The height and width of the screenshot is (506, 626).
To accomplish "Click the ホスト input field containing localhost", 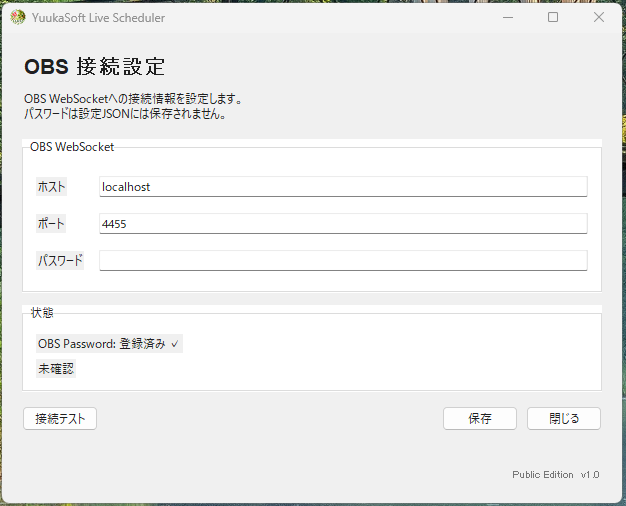I will [343, 187].
